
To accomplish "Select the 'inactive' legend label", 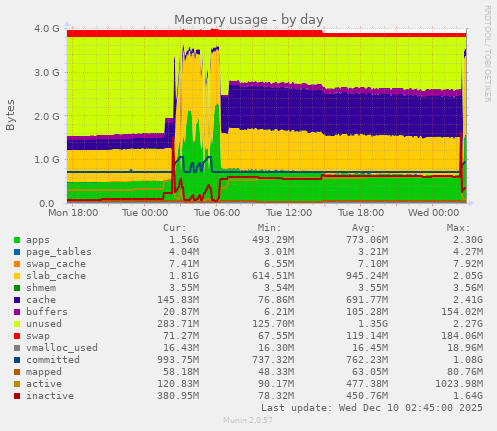I will click(50, 396).
